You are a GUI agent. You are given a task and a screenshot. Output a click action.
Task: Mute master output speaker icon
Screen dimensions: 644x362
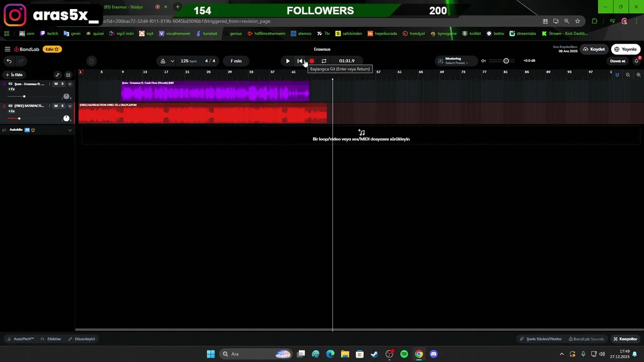(x=484, y=61)
